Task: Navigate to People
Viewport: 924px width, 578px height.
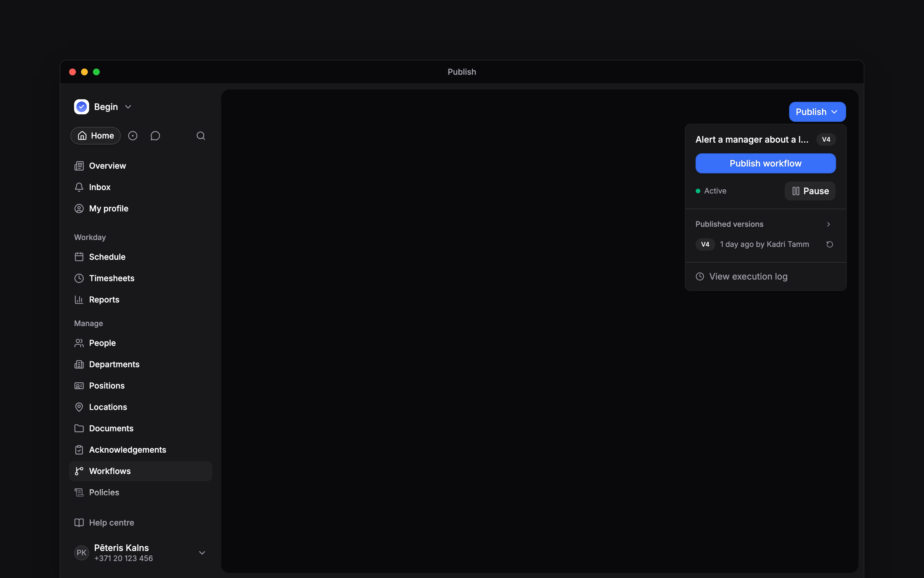Action: point(140,343)
